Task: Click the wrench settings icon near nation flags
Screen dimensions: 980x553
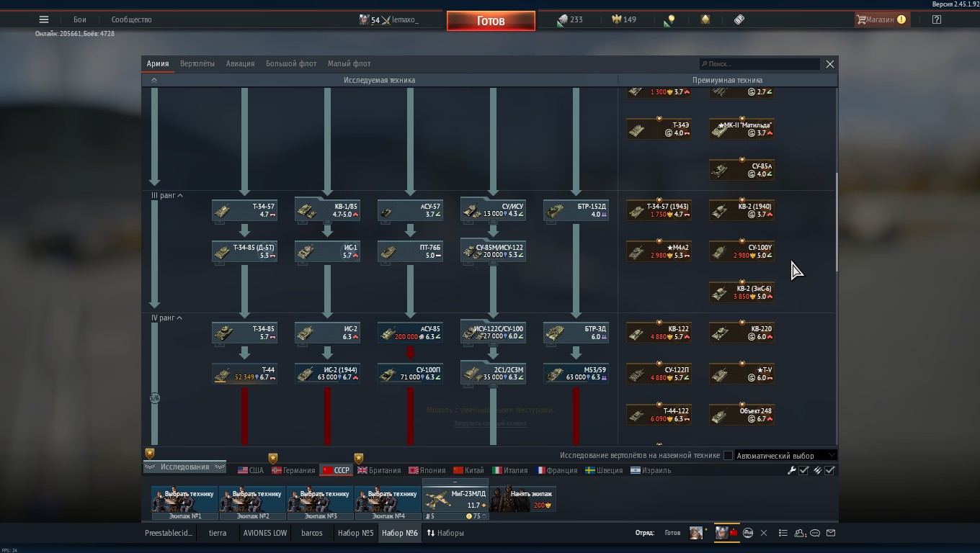Action: pyautogui.click(x=792, y=470)
